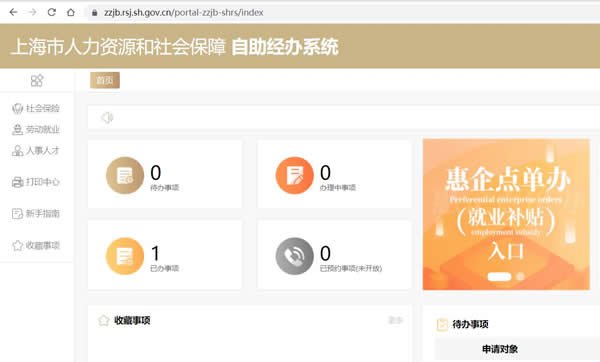Click 待办事项 label under the count
The height and width of the screenshot is (362, 600).
click(x=165, y=188)
